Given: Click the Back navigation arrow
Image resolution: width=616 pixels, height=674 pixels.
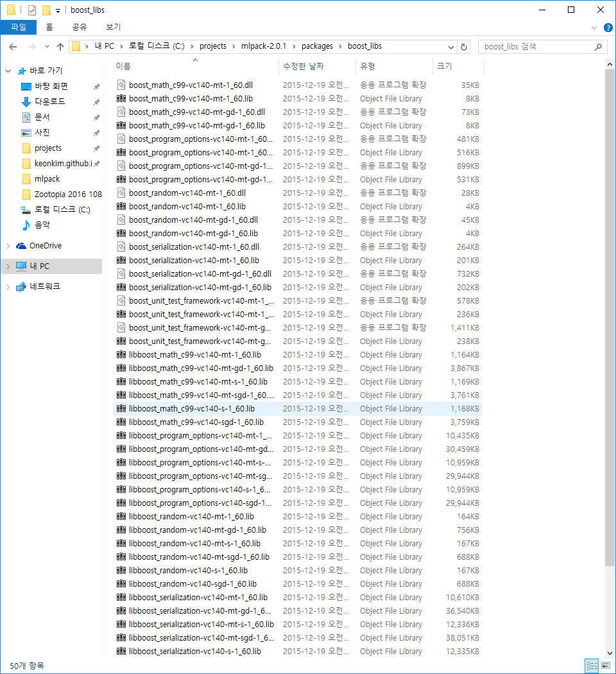Looking at the screenshot, I should coord(13,46).
